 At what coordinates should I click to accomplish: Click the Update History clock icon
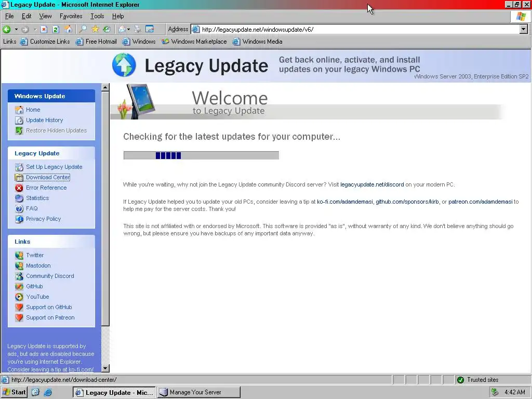click(x=19, y=120)
